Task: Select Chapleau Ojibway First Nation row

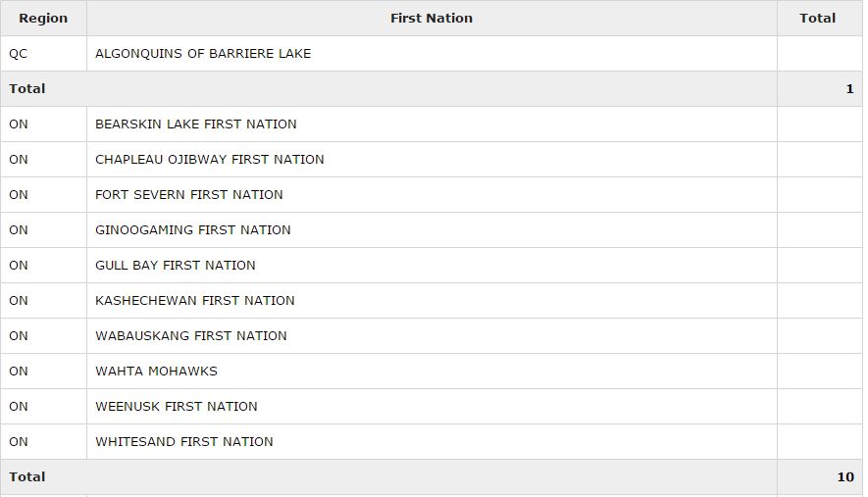Action: pos(210,160)
